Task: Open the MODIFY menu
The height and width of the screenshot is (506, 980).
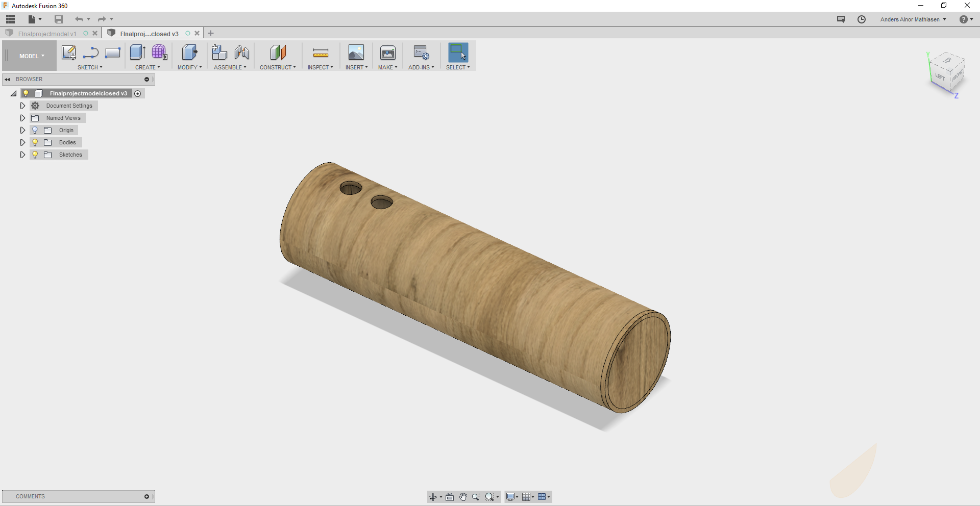Action: coord(190,67)
